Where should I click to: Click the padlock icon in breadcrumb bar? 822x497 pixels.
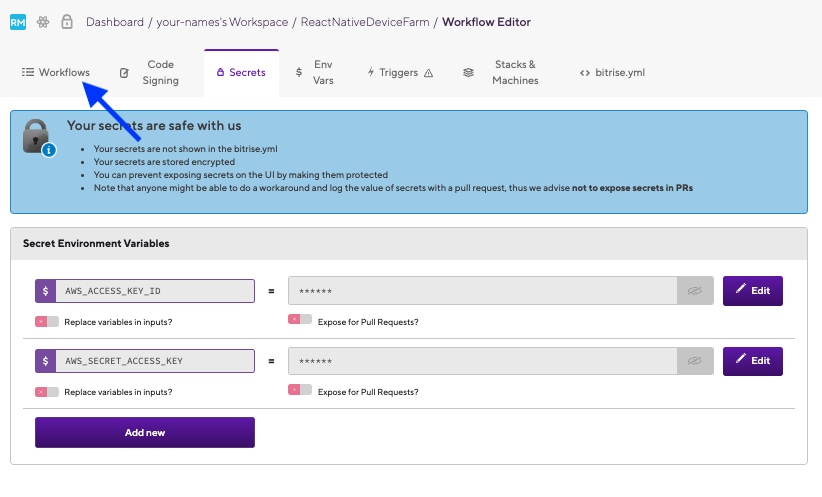click(x=67, y=21)
